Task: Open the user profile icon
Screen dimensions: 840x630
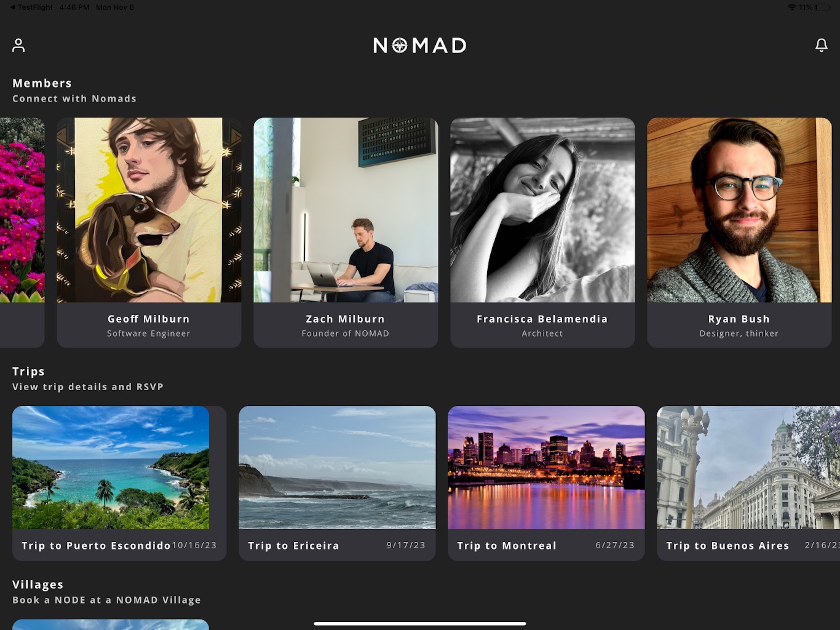Action: (18, 45)
